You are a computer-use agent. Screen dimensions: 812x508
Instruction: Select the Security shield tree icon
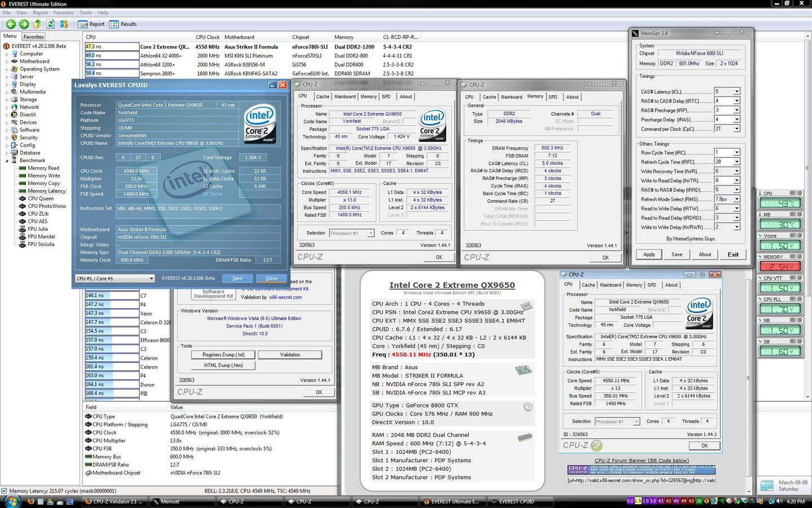(15, 137)
